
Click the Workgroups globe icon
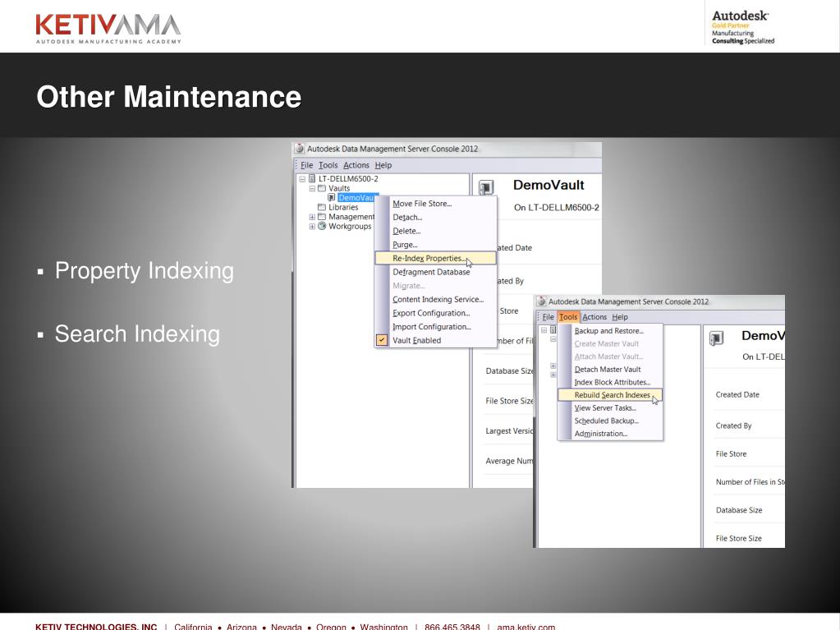[x=322, y=226]
